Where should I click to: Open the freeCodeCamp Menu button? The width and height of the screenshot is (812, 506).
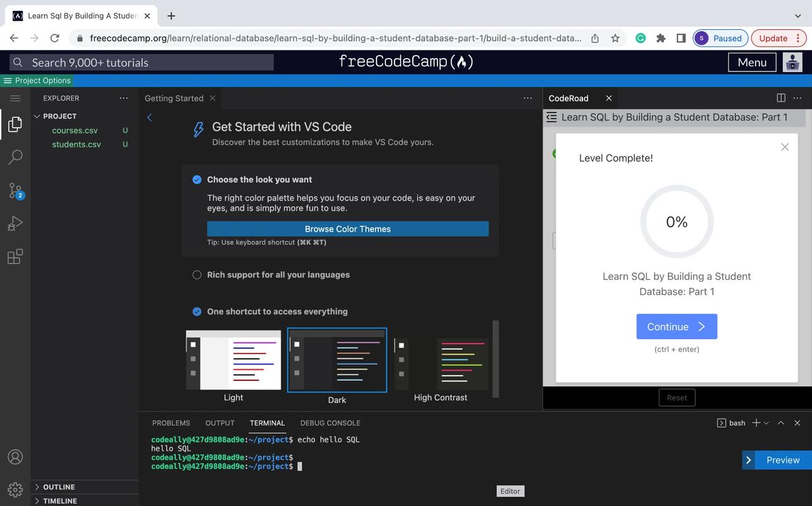752,62
